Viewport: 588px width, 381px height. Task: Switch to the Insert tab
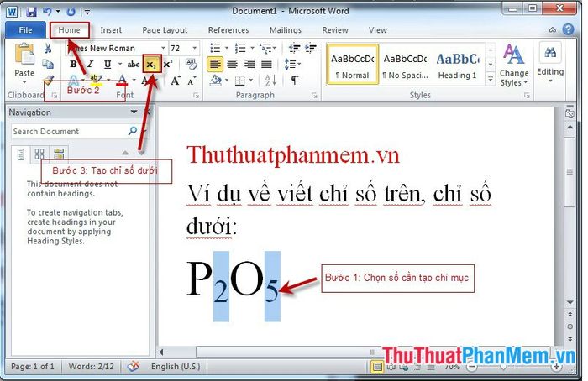point(111,30)
